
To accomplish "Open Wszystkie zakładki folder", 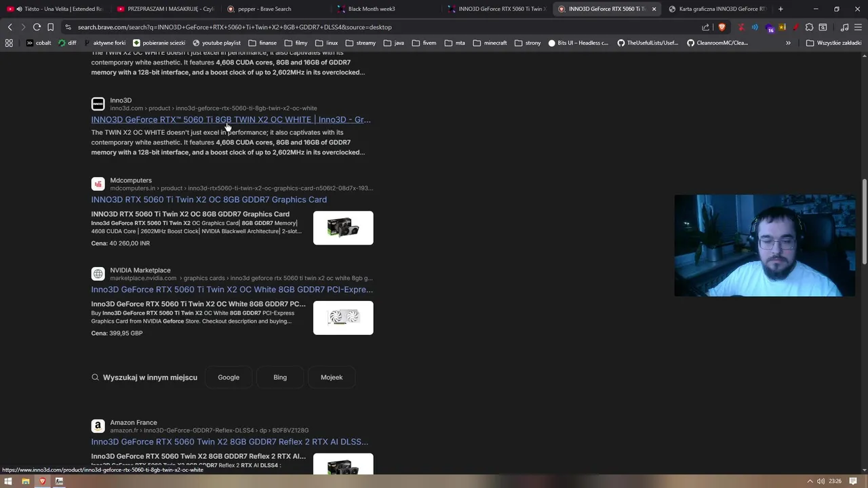I will 834,43.
